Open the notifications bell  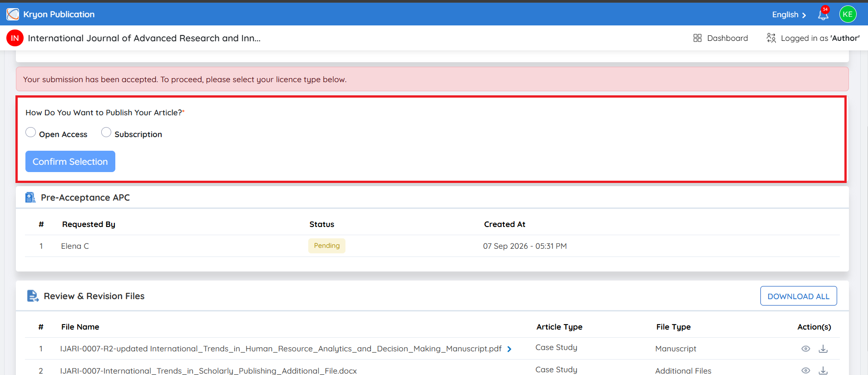(823, 15)
